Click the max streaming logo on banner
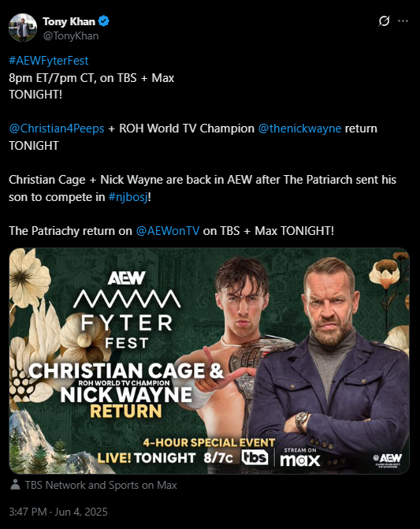420x529 pixels. pos(299,458)
